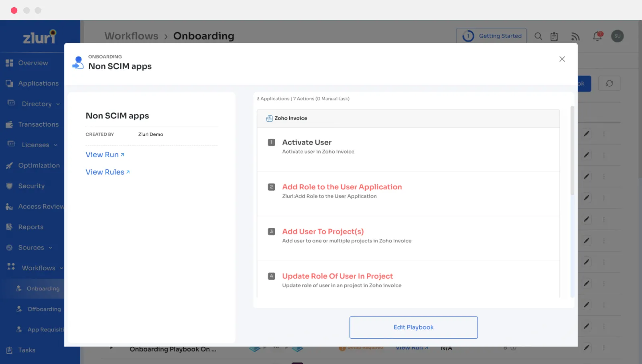This screenshot has width=642, height=364.
Task: Click the Edit Playbook button
Action: (x=413, y=327)
